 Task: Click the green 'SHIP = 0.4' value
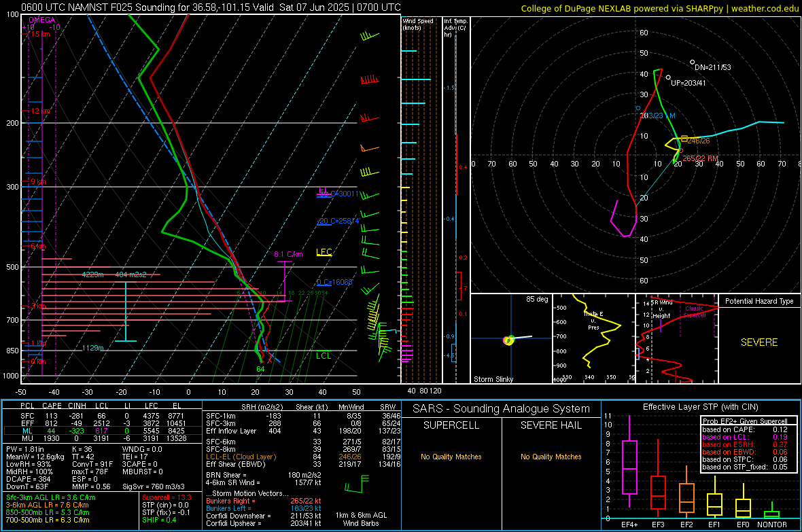click(159, 520)
